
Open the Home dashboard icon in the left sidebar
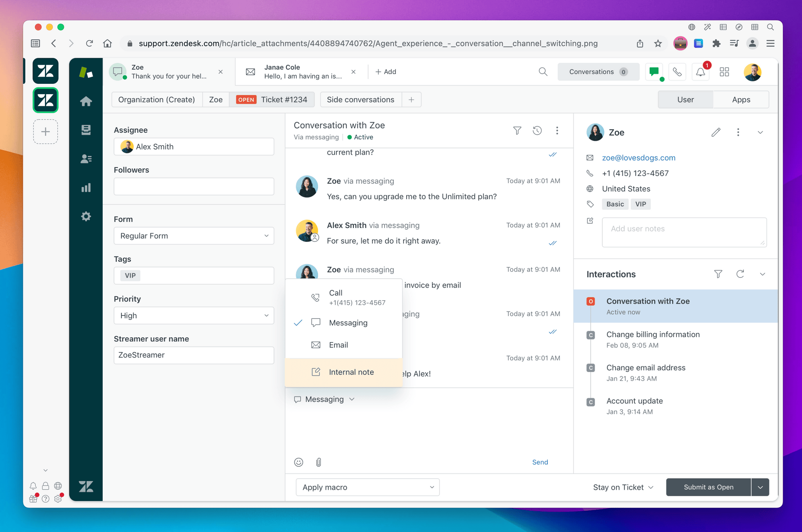(85, 101)
